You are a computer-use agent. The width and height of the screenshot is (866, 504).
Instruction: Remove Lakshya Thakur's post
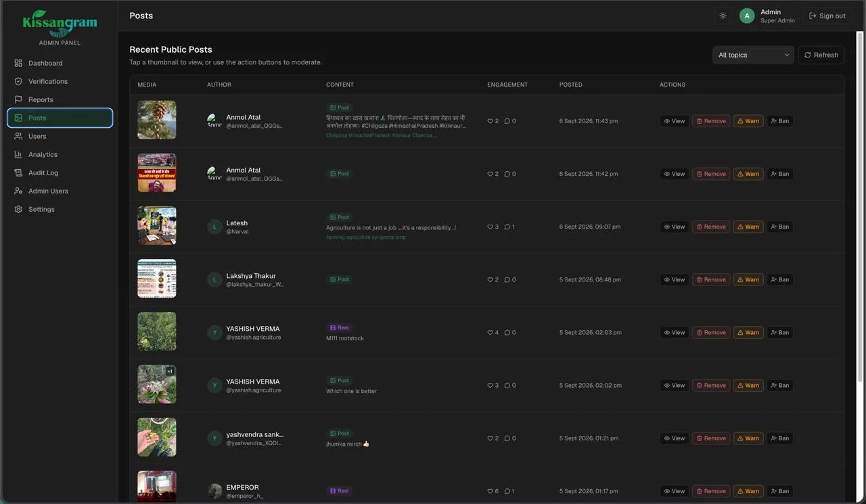711,279
